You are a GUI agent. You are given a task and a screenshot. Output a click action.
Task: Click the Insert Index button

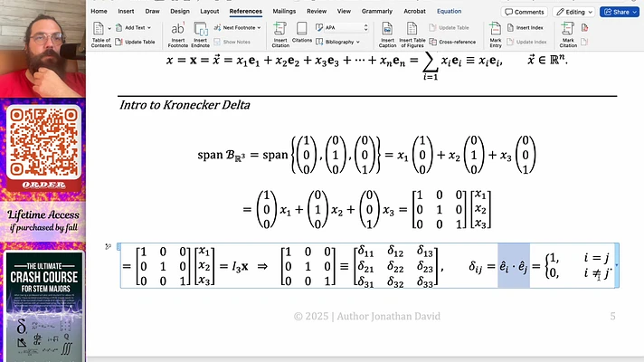pyautogui.click(x=533, y=28)
